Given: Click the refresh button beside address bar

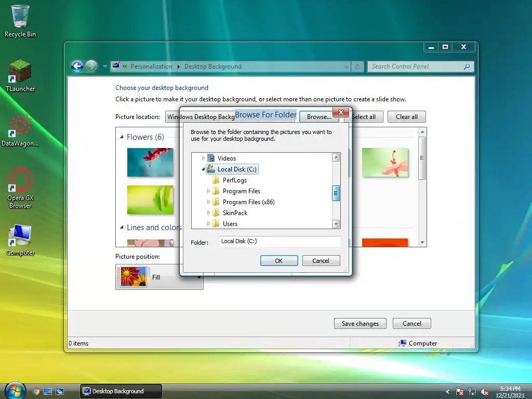Looking at the screenshot, I should (x=357, y=66).
